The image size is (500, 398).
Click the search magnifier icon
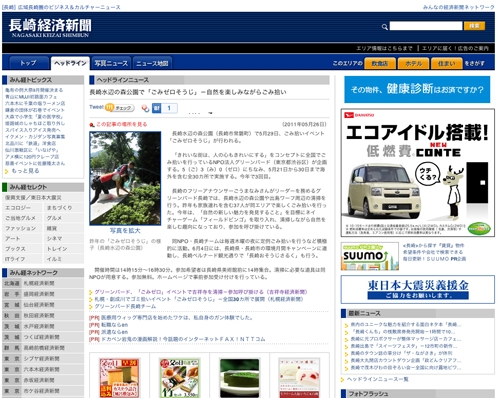coord(385,27)
